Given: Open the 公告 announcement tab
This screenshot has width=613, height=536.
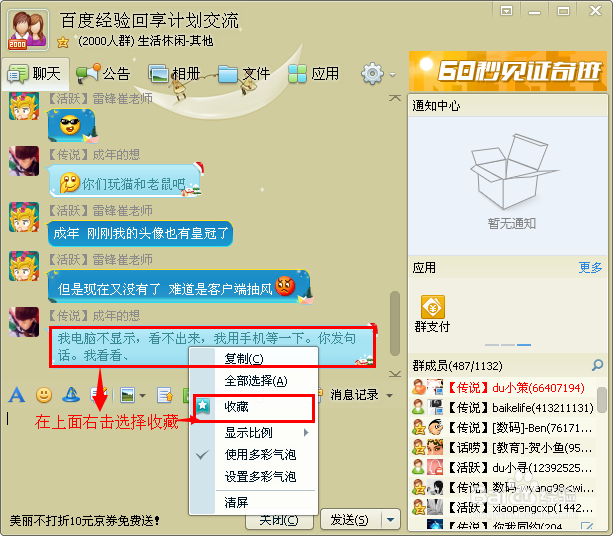Looking at the screenshot, I should point(103,73).
